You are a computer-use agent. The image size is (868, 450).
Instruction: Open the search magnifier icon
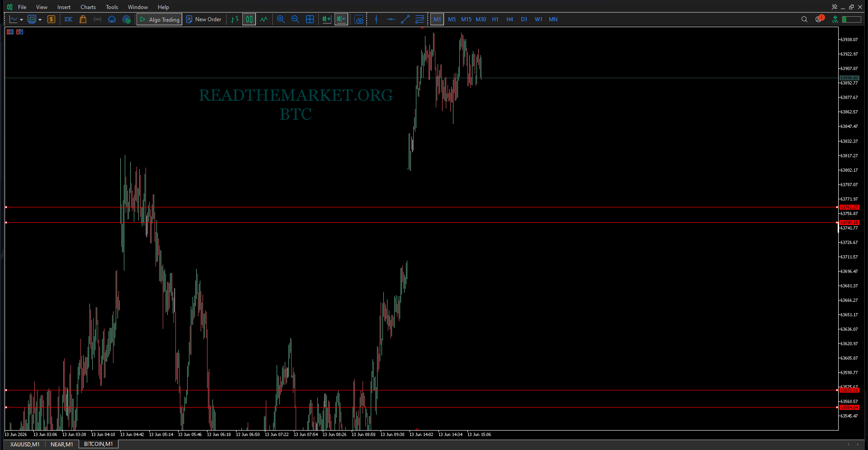(x=804, y=19)
